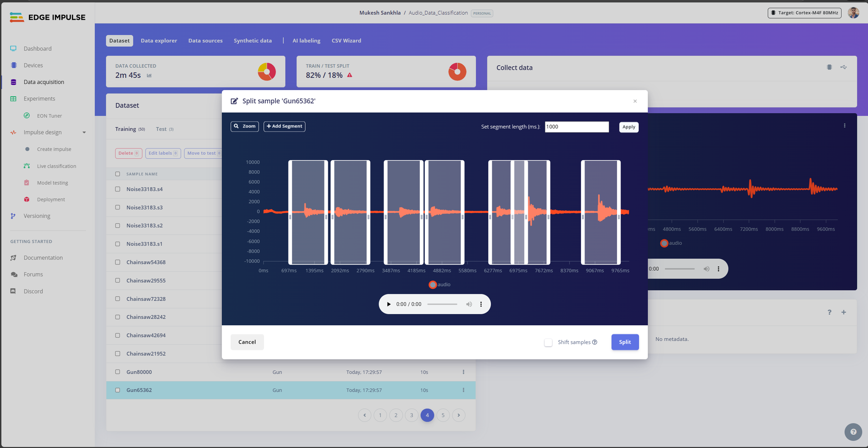Play the Gun65362 audio sample
868x448 pixels.
click(x=389, y=304)
